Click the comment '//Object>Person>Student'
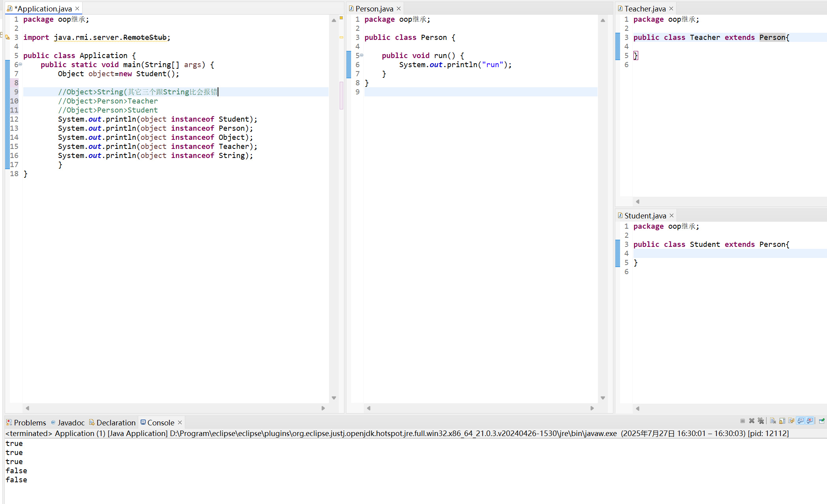827x504 pixels. coord(108,110)
